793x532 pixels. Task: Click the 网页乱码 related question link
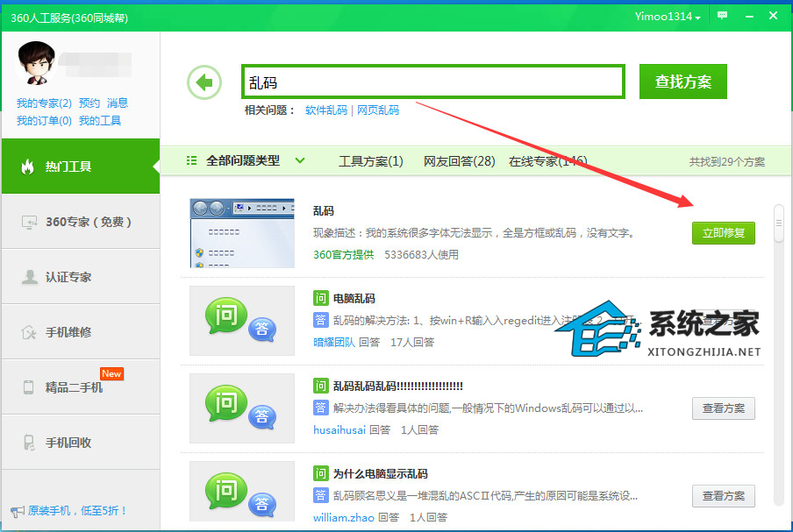click(378, 110)
